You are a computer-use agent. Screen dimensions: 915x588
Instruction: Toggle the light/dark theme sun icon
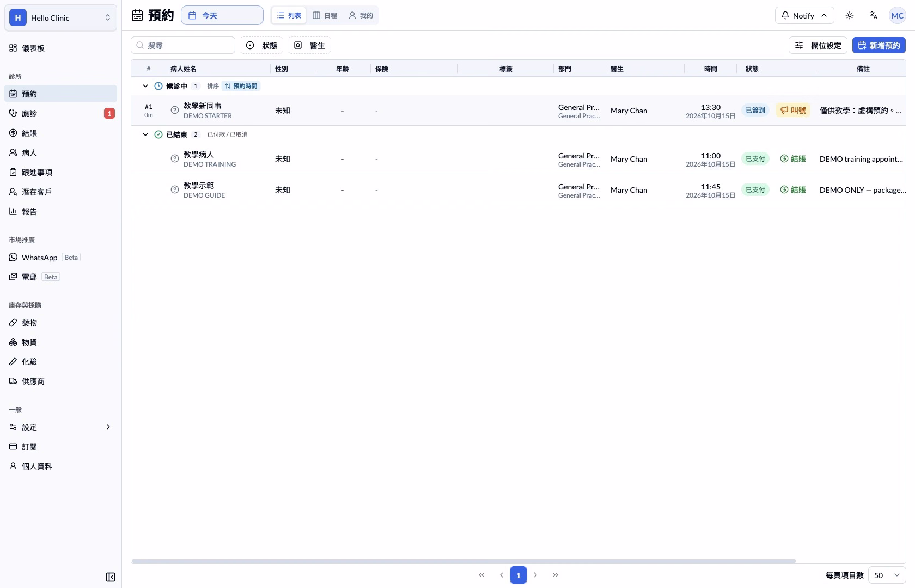pyautogui.click(x=850, y=15)
